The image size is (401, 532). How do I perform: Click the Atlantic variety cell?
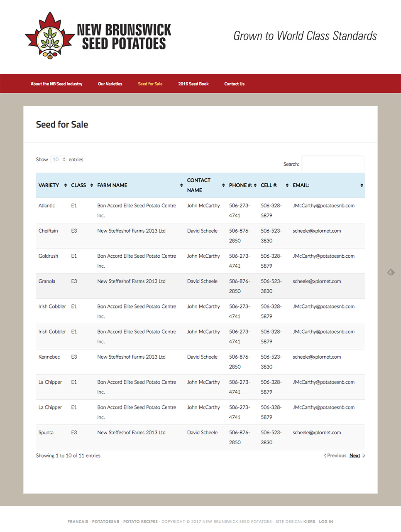coord(46,206)
